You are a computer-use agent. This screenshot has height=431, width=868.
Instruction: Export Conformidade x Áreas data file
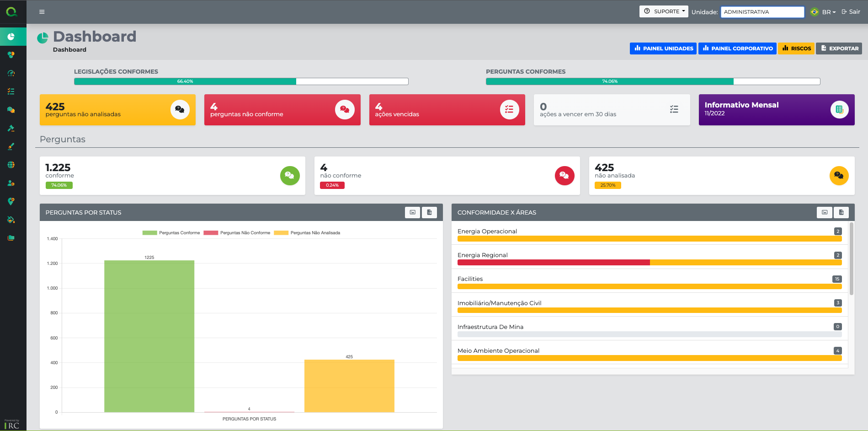(841, 212)
